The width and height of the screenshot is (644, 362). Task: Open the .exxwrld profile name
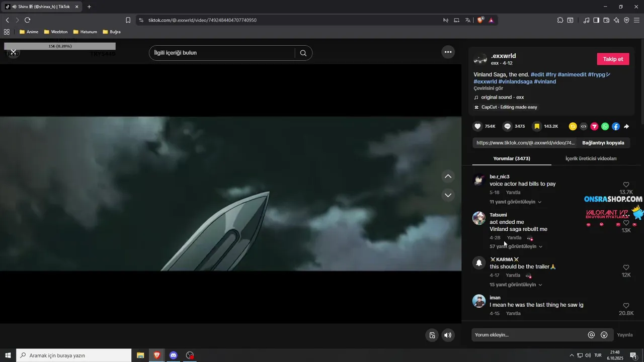pos(503,56)
